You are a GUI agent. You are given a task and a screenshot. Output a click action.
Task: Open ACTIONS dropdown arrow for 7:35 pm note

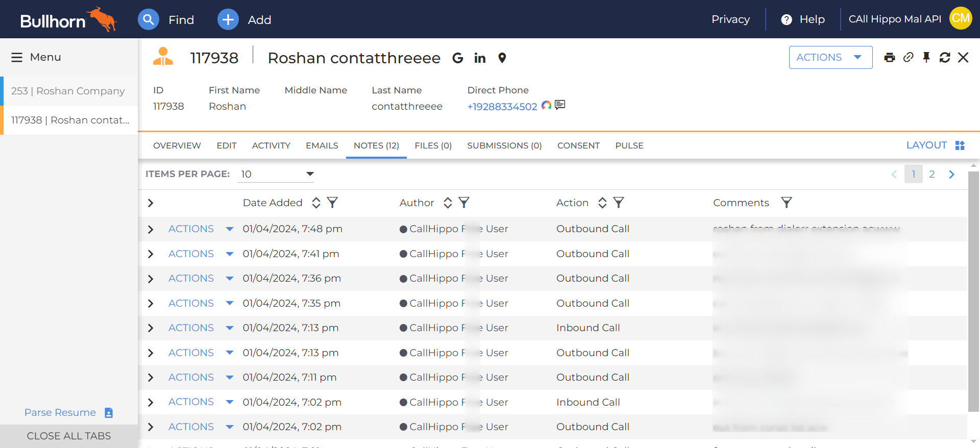(x=230, y=303)
